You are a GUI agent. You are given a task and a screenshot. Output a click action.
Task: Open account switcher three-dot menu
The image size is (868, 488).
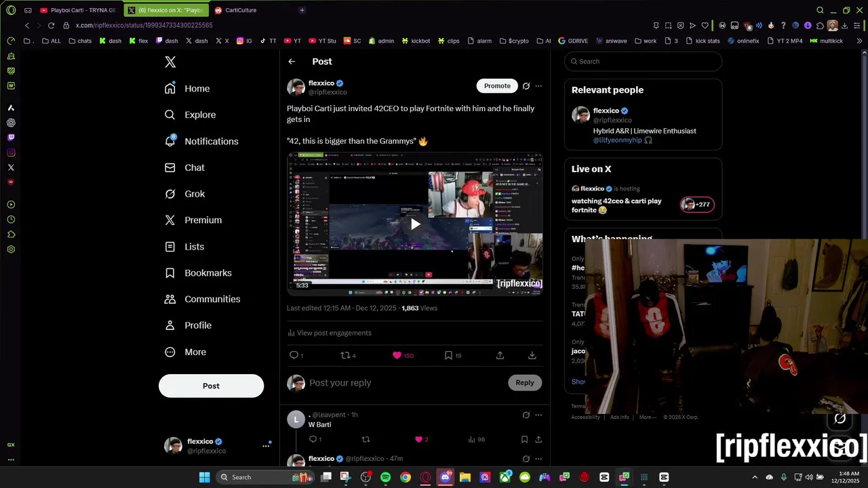[x=266, y=446]
